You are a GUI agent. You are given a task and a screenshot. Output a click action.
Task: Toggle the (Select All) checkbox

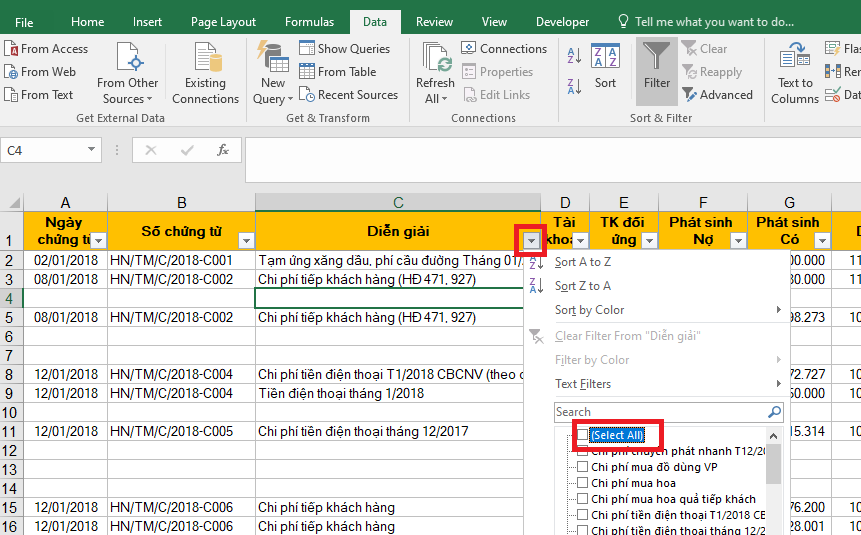583,435
